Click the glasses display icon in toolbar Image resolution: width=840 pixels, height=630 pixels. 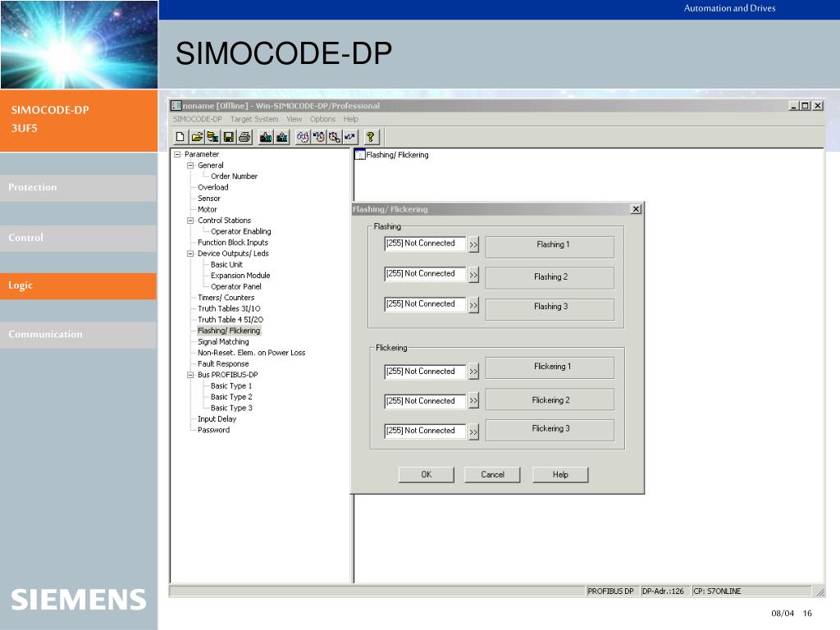click(303, 137)
